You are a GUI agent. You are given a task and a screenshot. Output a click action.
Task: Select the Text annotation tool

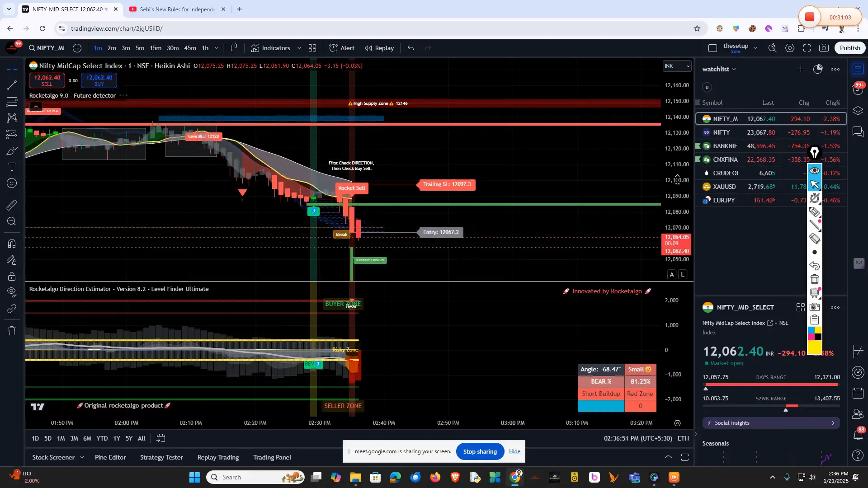12,167
